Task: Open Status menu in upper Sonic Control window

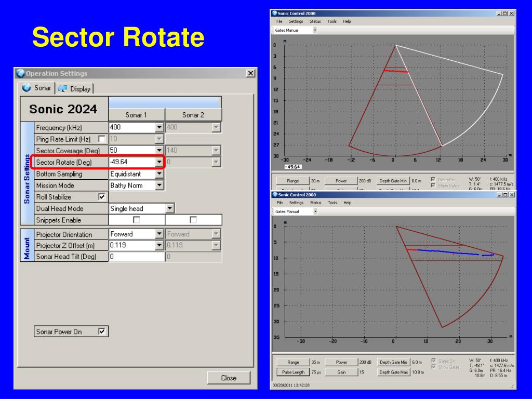Action: tap(315, 21)
